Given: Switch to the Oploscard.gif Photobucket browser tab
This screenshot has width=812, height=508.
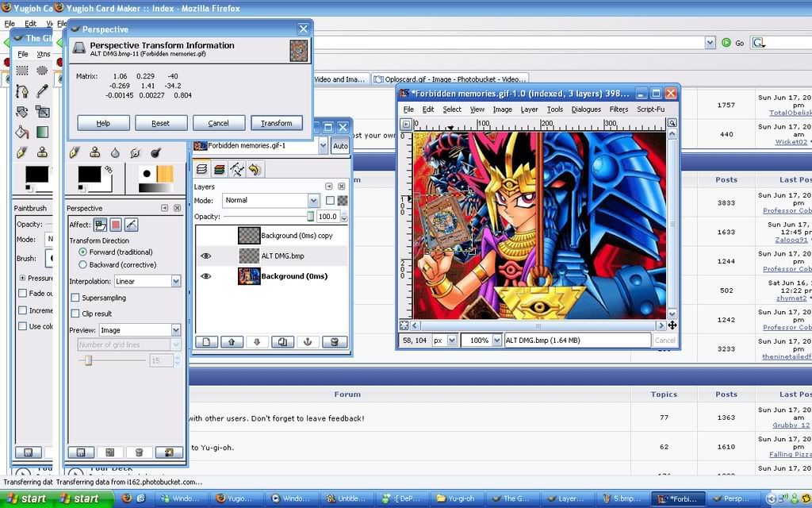Looking at the screenshot, I should tap(450, 79).
